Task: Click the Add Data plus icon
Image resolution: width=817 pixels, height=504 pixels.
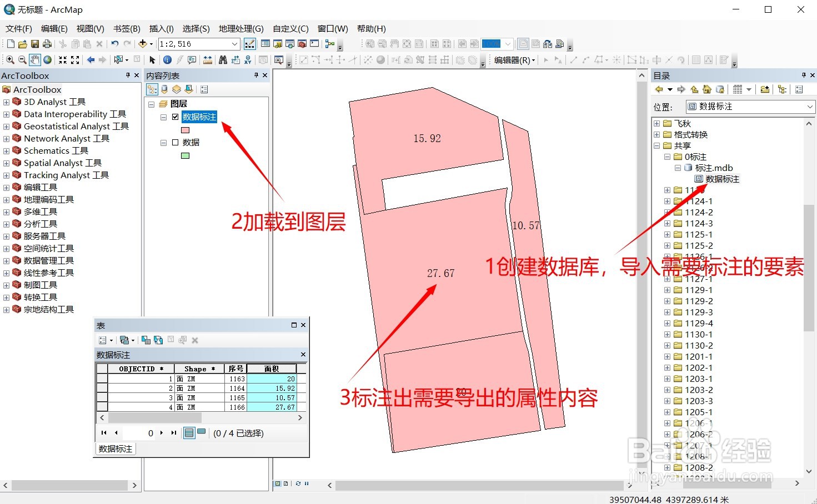Action: pos(143,44)
